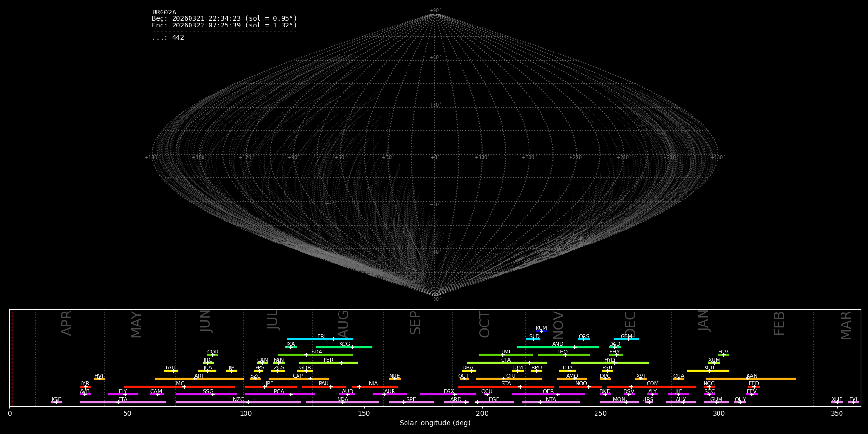The image size is (868, 434).
Task: Select the yellow XCB activity bar
Action: (x=708, y=371)
